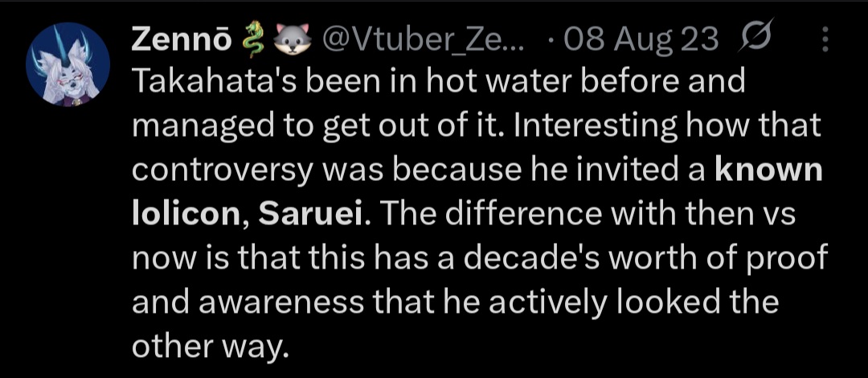Click the word Takahata's in the post

[x=218, y=82]
